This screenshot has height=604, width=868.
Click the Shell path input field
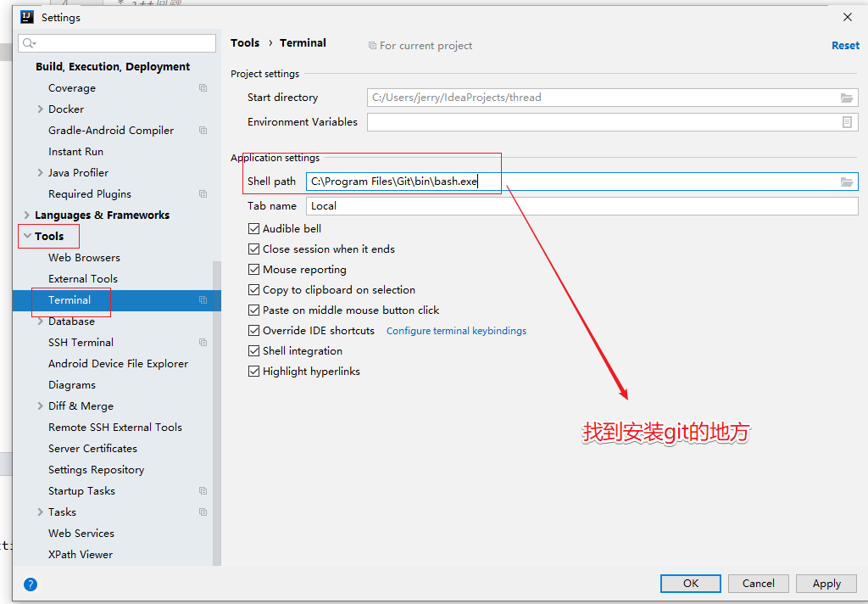click(x=581, y=182)
